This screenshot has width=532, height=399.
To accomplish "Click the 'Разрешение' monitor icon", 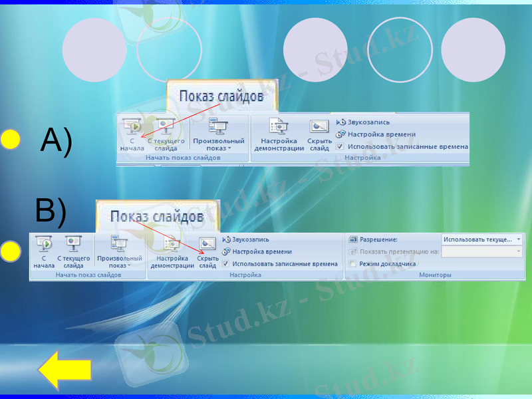I will [354, 238].
